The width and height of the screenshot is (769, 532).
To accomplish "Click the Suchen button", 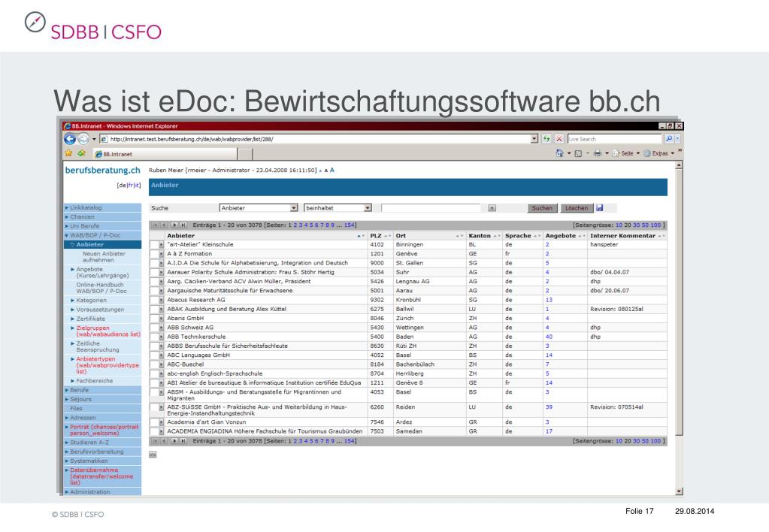I will [x=542, y=208].
